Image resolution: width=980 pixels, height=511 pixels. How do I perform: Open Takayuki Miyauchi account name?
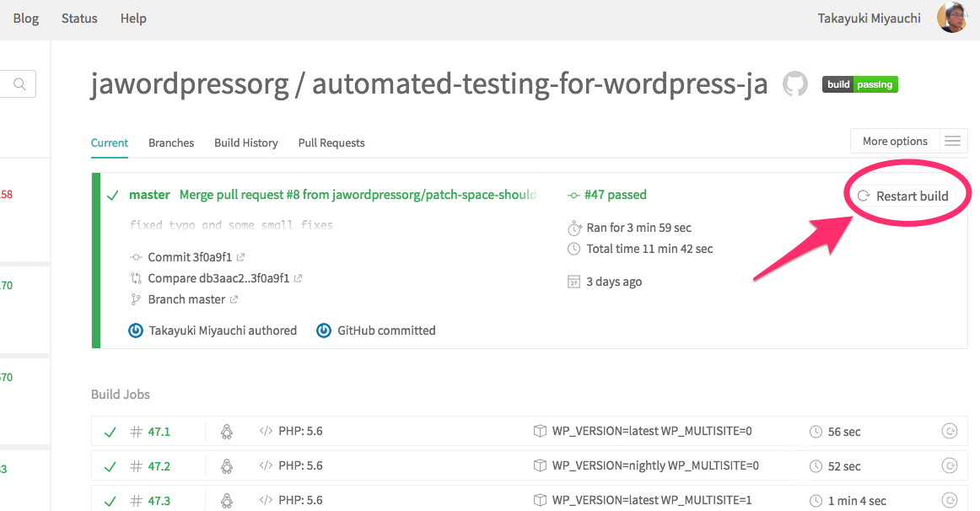(869, 18)
